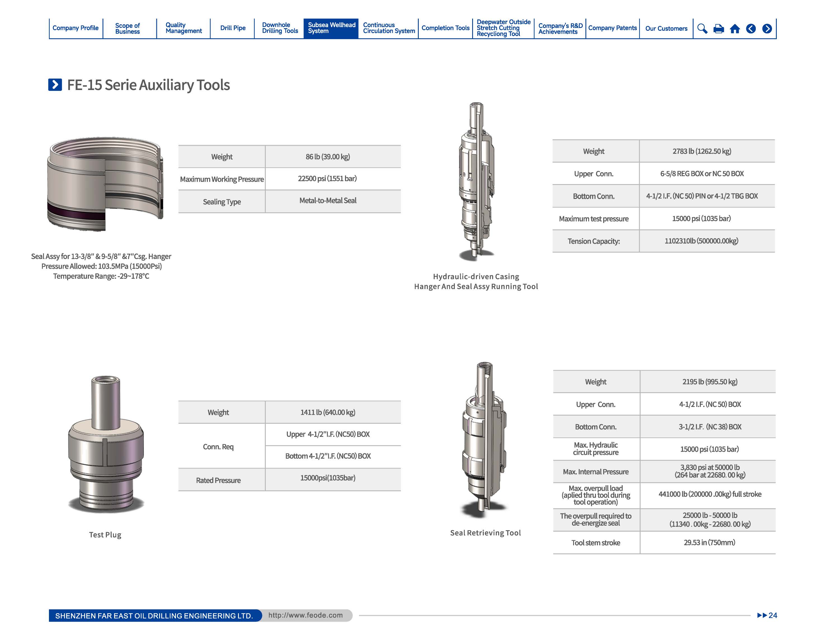
Task: Click the blue chevron beside FE-15 title
Action: click(x=55, y=85)
